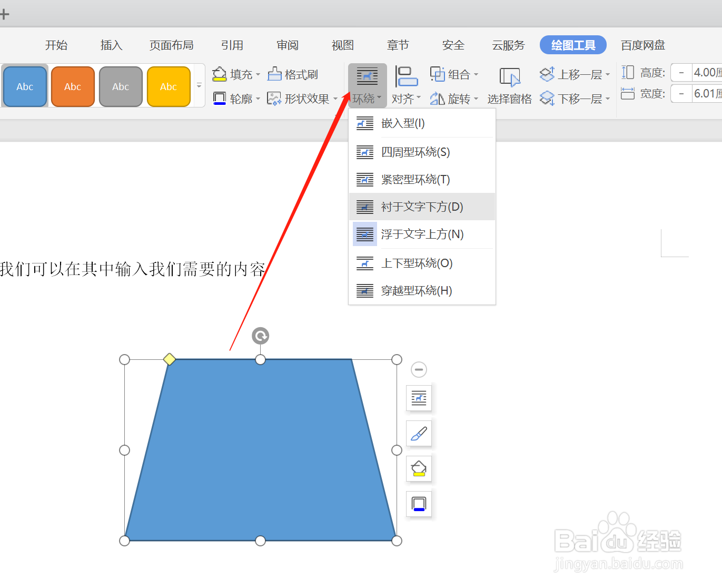Click the floating brush style icon beside the shape
Screen dimensions: 722x588
click(x=418, y=433)
